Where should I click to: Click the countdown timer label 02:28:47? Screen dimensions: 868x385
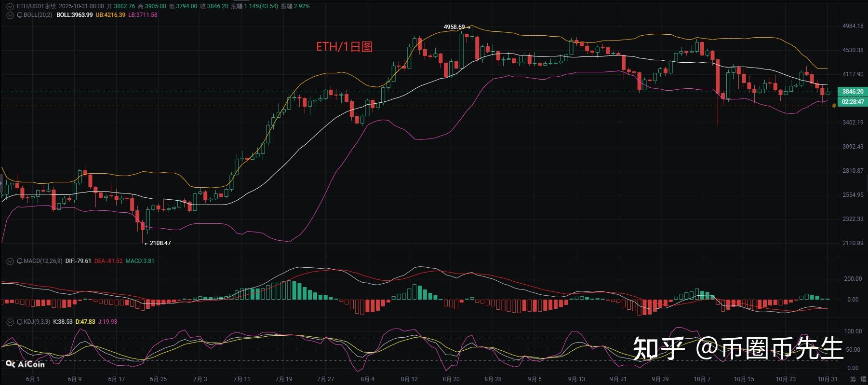point(853,102)
